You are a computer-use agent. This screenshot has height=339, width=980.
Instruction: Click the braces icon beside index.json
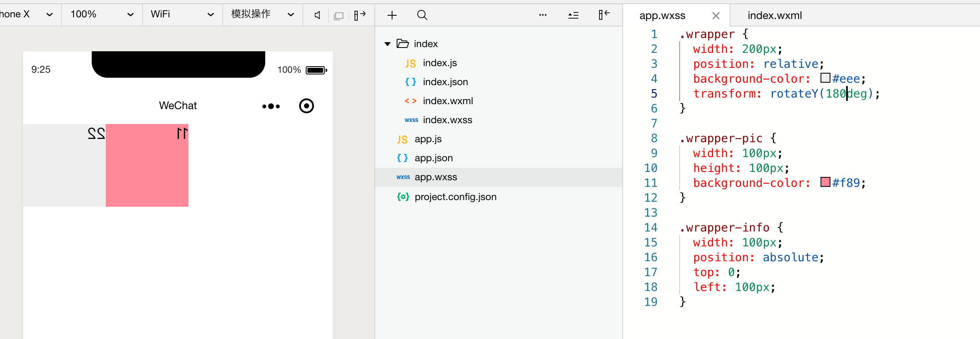410,82
